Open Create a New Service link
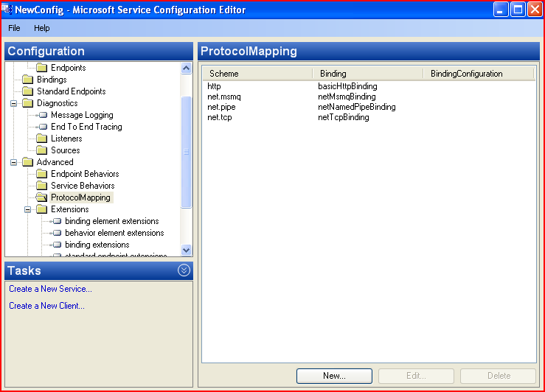This screenshot has width=545, height=392. 50,289
